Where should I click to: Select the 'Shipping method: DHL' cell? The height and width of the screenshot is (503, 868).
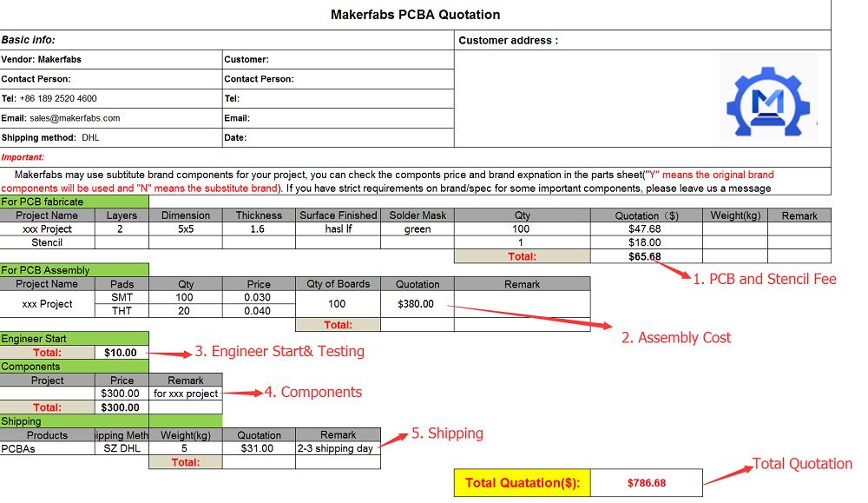tap(111, 137)
